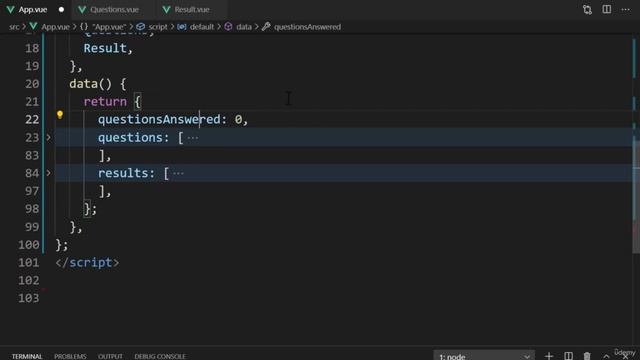
Task: Click the folded ellipsis after questions: [
Action: [x=193, y=138]
